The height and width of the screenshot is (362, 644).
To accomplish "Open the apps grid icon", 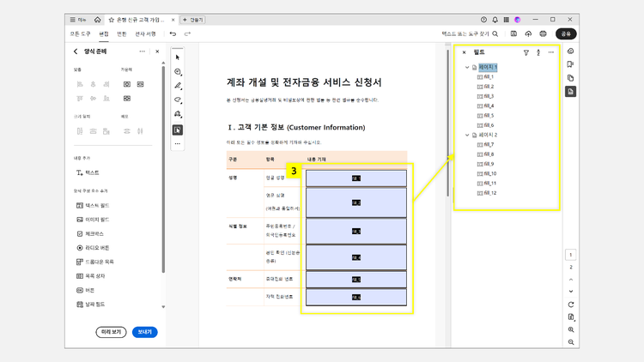I will coord(507,20).
